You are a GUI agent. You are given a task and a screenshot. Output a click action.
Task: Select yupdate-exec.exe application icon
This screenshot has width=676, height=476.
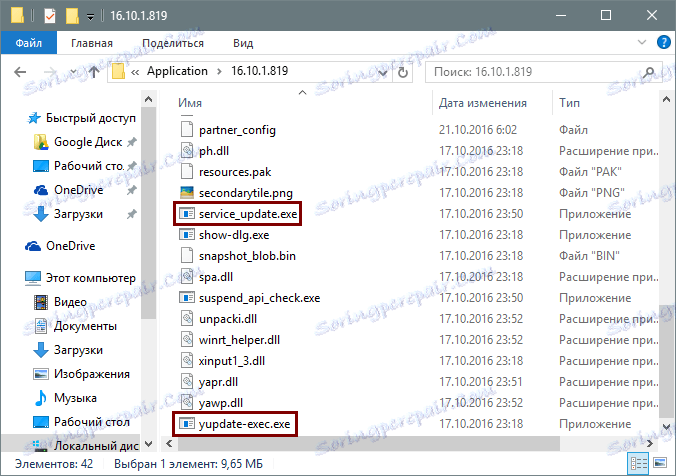point(187,424)
